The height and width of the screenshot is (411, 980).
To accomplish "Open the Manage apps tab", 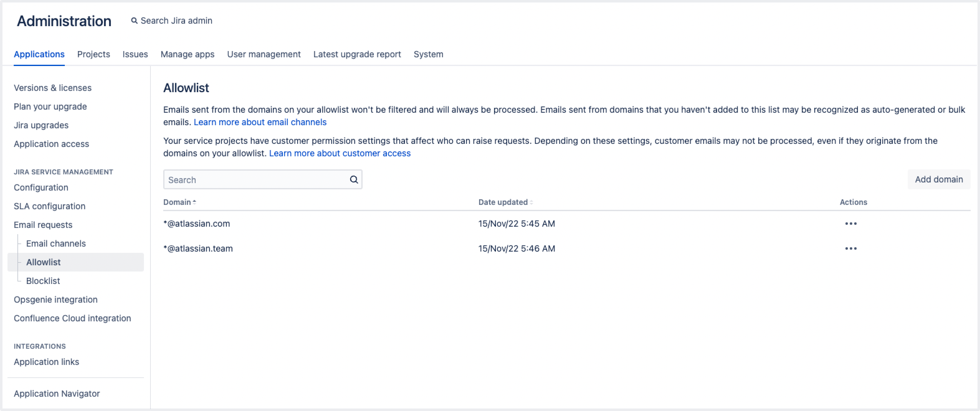I will click(187, 54).
